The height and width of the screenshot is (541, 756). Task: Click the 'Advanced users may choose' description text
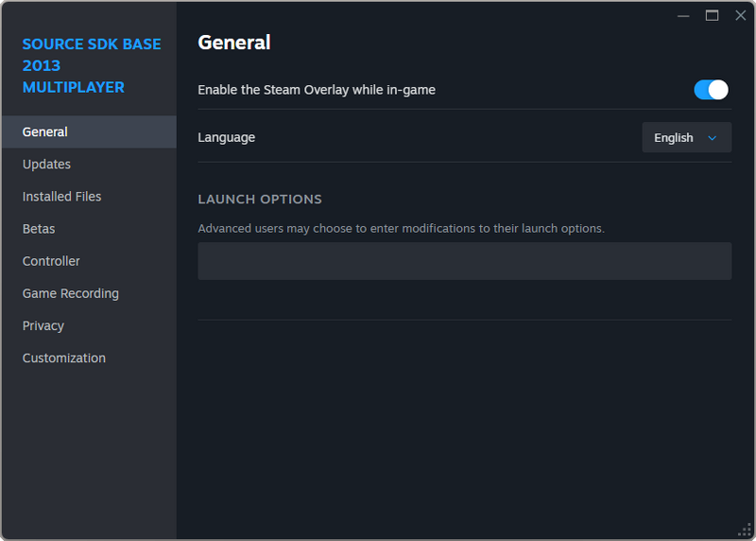[401, 228]
